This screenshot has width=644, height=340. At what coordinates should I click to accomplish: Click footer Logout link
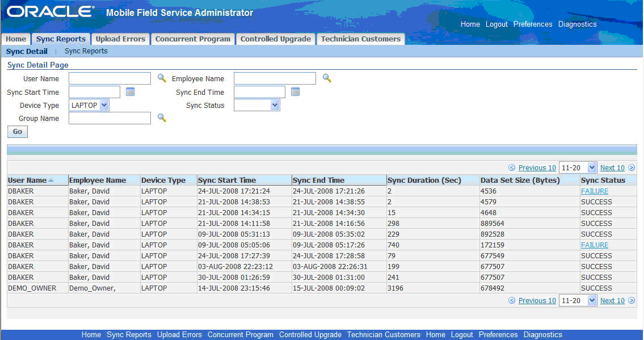point(462,334)
